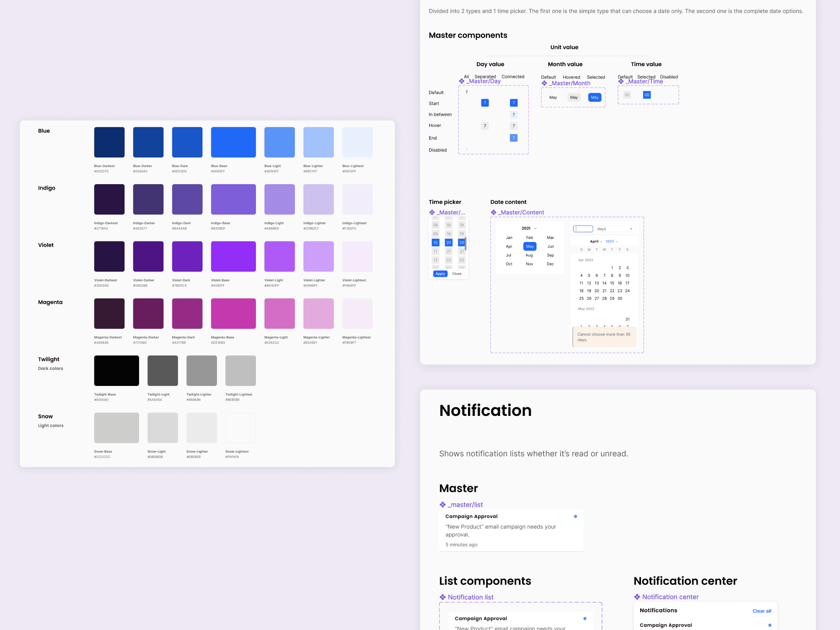Select May in the month grid
The width and height of the screenshot is (840, 630).
click(x=530, y=247)
